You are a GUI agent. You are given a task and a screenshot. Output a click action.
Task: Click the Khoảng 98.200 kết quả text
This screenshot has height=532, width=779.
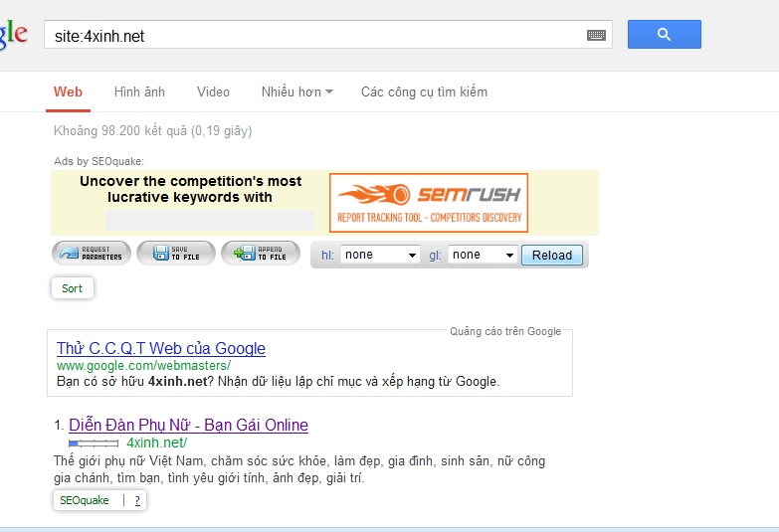(x=152, y=130)
